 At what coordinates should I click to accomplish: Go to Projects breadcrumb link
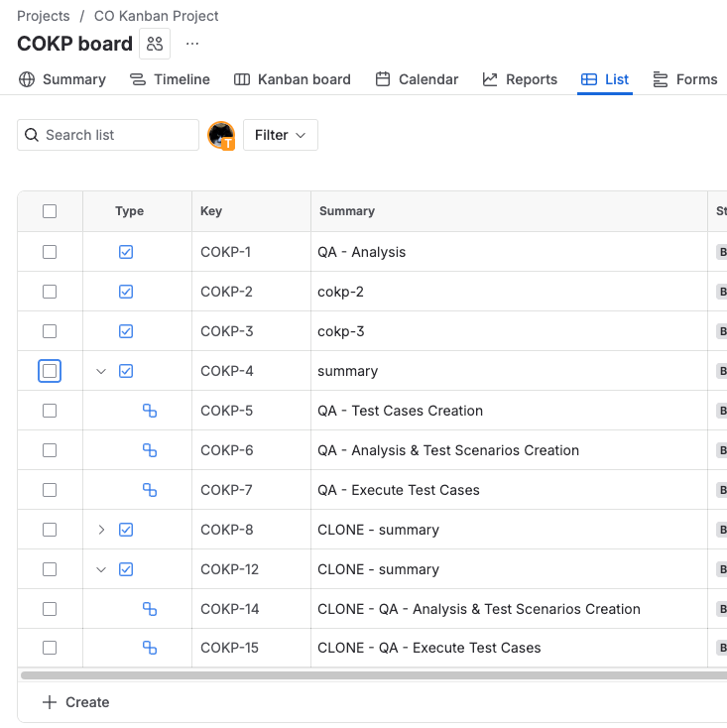[x=44, y=16]
